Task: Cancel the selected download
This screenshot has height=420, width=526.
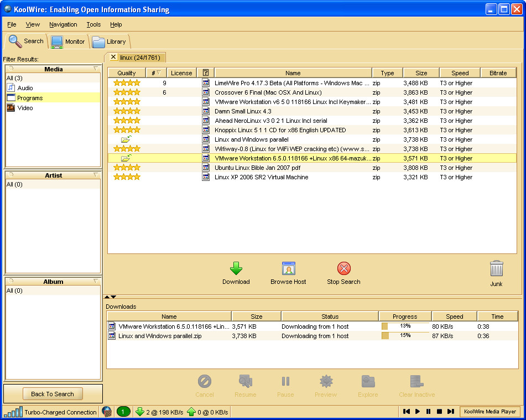Action: point(204,386)
